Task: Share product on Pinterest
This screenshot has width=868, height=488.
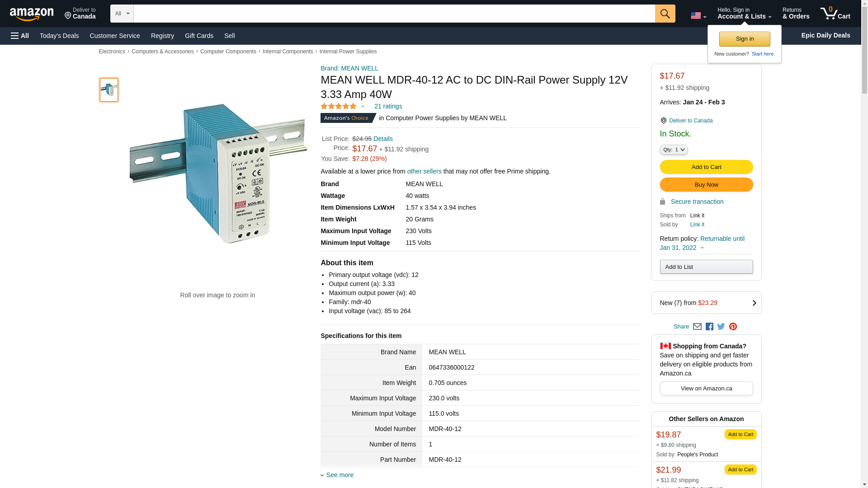Action: (733, 327)
